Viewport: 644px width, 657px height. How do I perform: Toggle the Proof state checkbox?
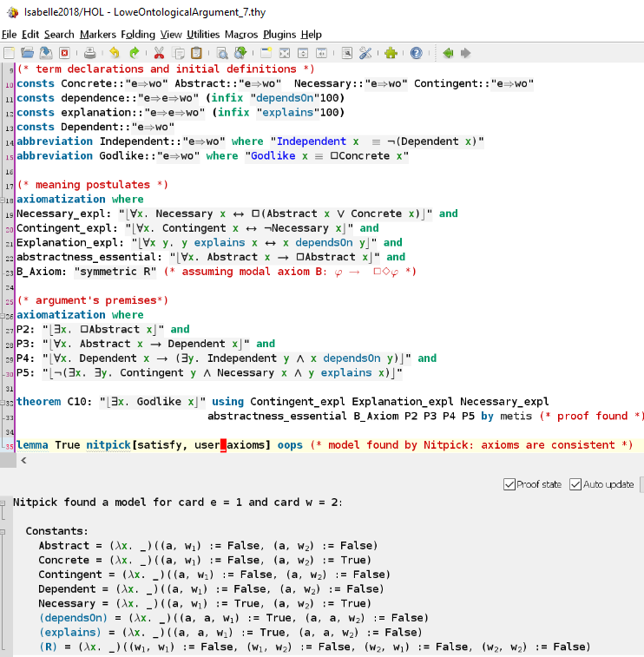(509, 485)
